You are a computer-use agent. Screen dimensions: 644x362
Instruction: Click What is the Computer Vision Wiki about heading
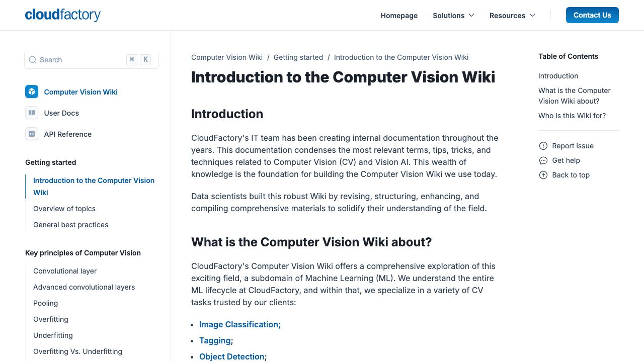311,242
